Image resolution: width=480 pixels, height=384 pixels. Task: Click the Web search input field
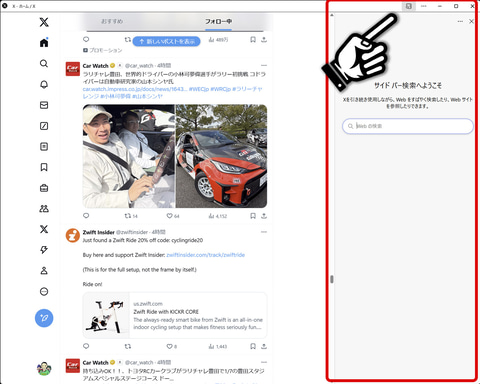[408, 126]
